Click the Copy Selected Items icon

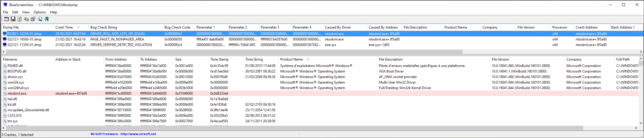pos(26,19)
